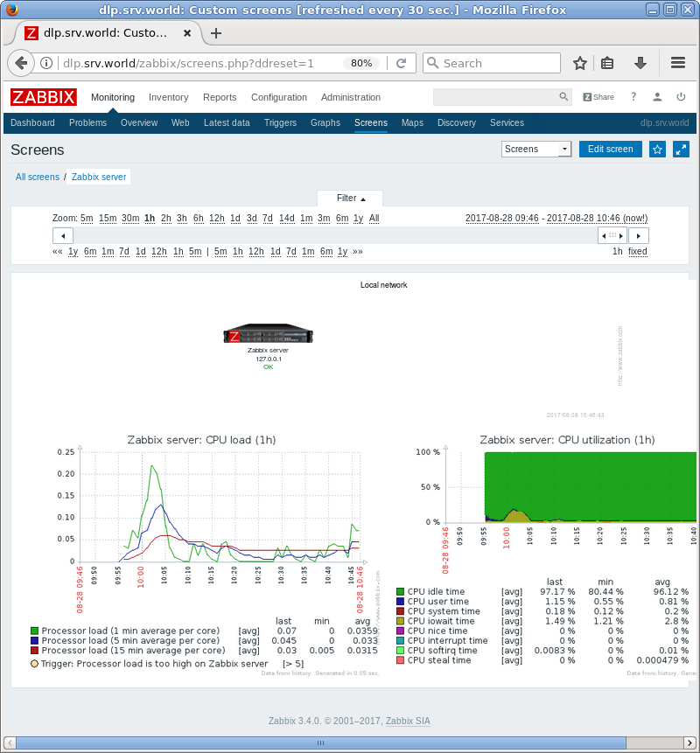Viewport: 700px width, 753px height.
Task: Show bookmarks list icon in Firefox toolbar
Action: (607, 63)
